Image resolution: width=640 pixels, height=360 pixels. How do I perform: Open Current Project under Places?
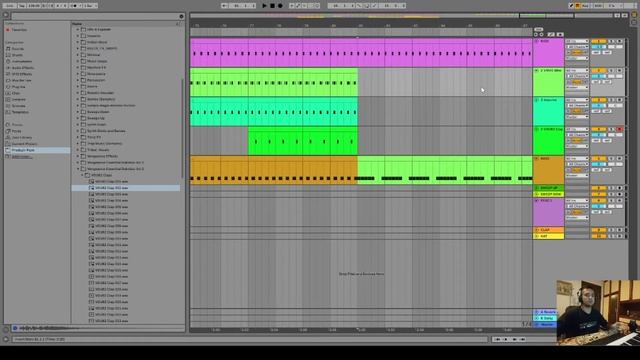click(24, 144)
